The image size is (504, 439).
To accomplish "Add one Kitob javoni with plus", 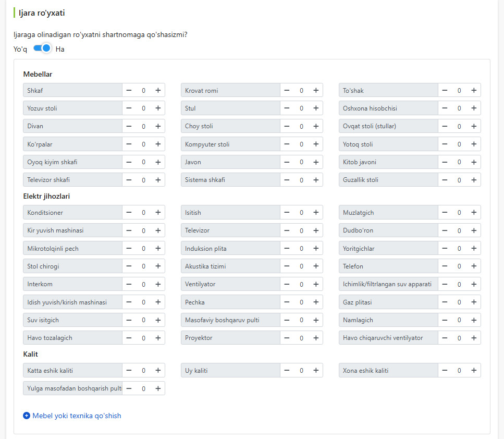I will pos(474,162).
